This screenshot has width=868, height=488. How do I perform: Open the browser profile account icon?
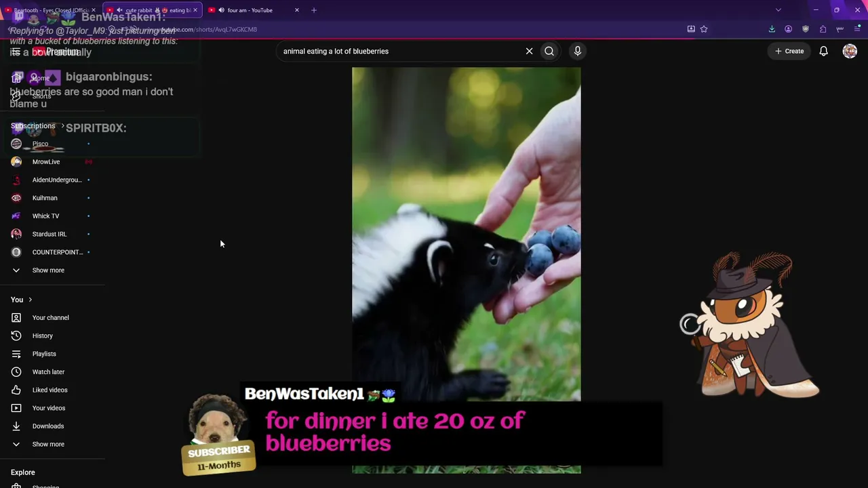pyautogui.click(x=788, y=29)
